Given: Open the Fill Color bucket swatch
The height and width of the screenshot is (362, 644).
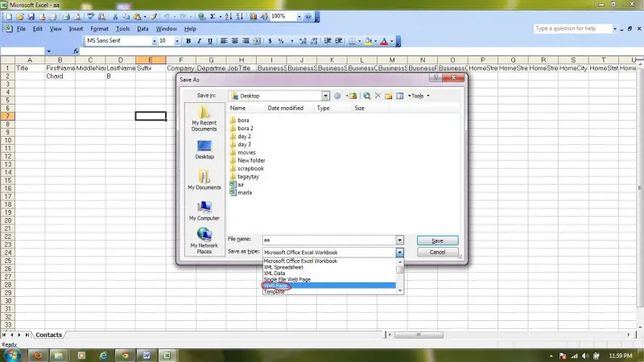Looking at the screenshot, I should pyautogui.click(x=368, y=41).
